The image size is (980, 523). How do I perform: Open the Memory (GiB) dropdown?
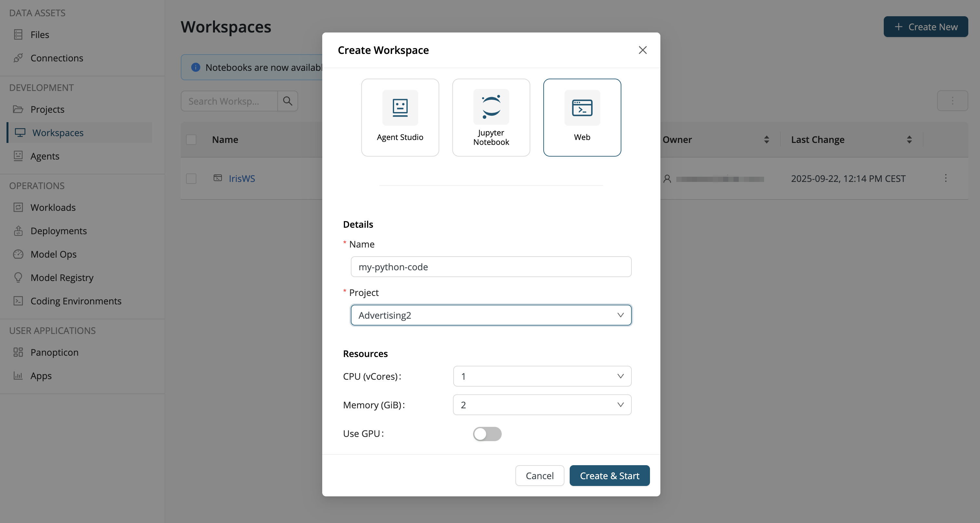click(x=542, y=405)
